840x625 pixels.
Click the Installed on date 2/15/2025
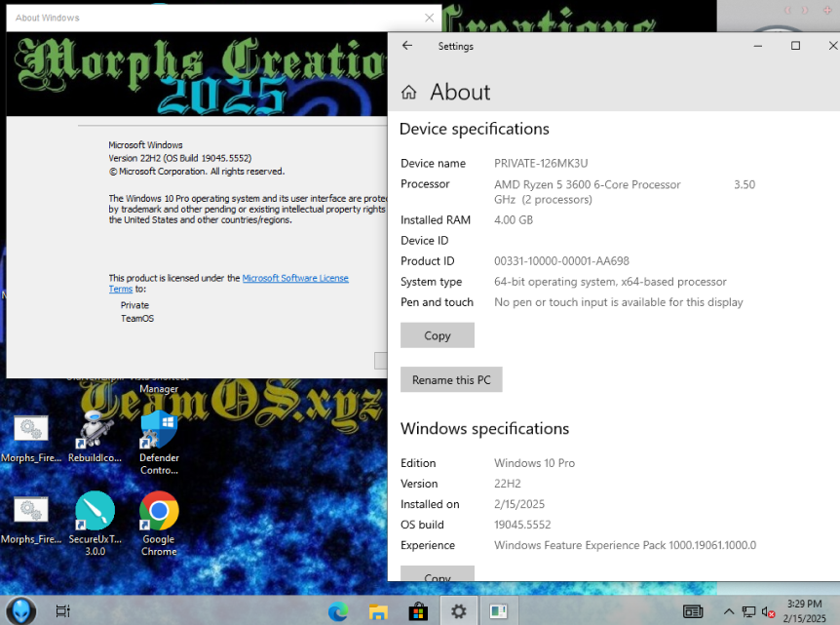(519, 504)
